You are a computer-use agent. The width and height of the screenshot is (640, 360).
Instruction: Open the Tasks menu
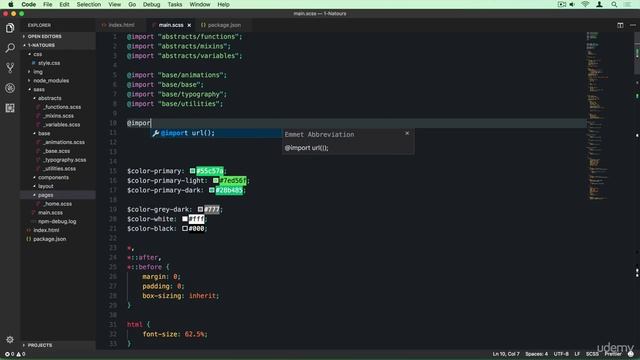click(x=175, y=4)
